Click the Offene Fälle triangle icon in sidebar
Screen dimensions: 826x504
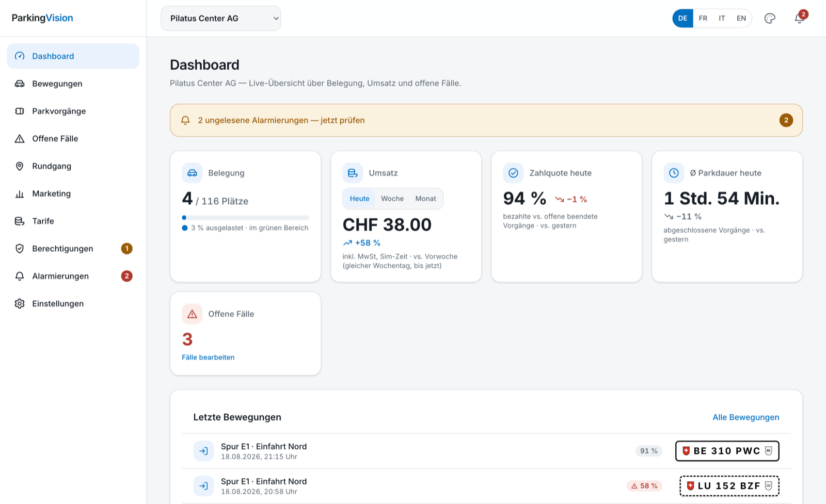(20, 139)
